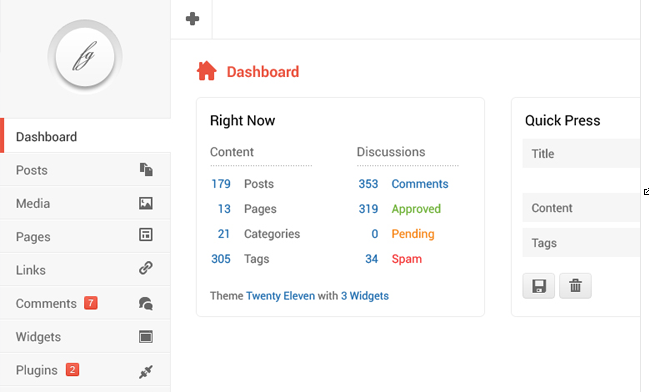The image size is (649, 392).
Task: Select the Dashboard menu item
Action: coord(85,136)
